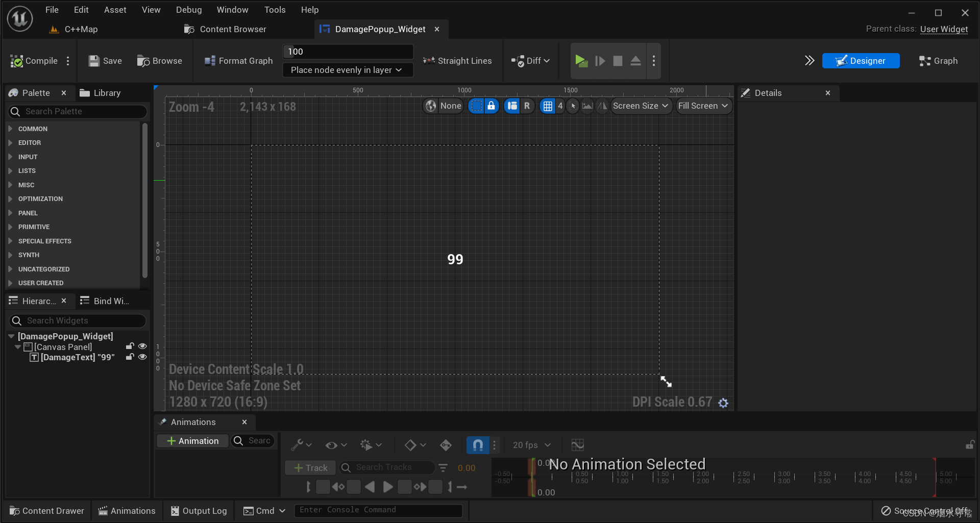
Task: Click the stop simulation button
Action: coord(618,61)
